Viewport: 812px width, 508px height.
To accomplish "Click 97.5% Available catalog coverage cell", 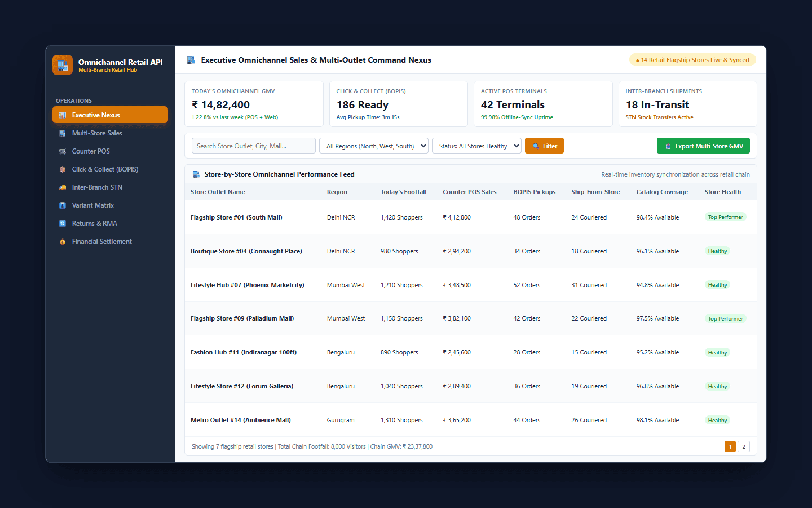I will click(657, 318).
